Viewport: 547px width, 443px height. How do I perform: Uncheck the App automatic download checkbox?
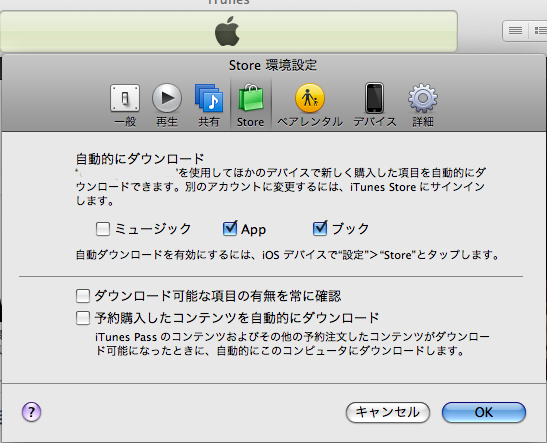point(230,228)
